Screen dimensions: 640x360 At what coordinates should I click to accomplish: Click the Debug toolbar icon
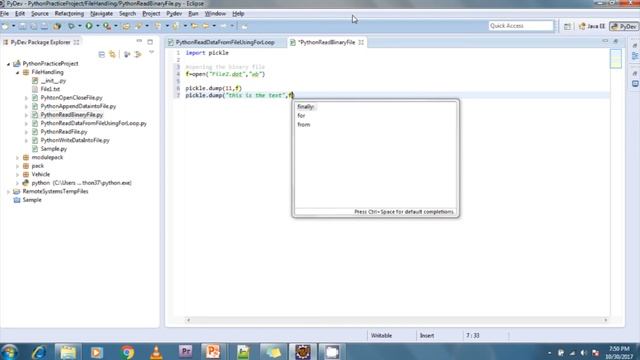click(71, 26)
